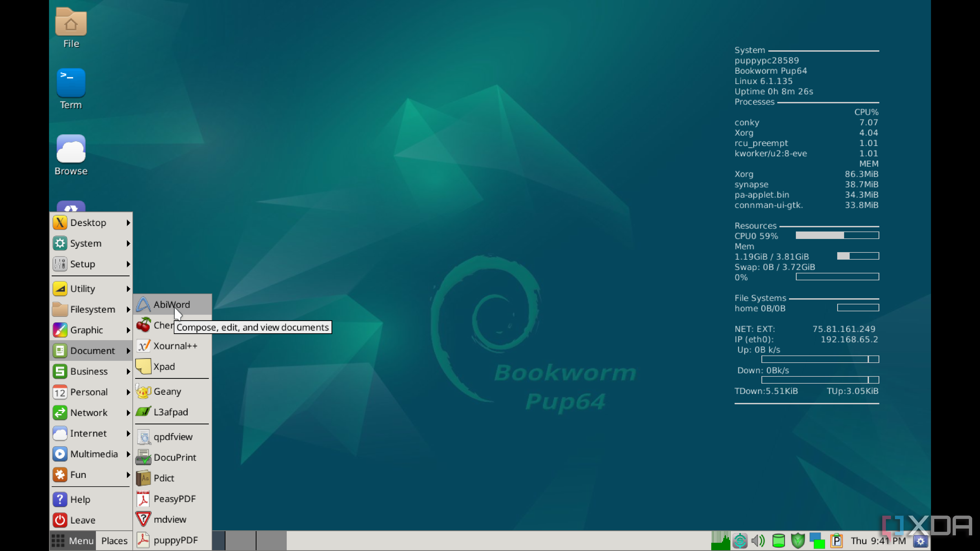Launch DocuPrint printer entry
Screen dimensions: 980x551
point(172,457)
